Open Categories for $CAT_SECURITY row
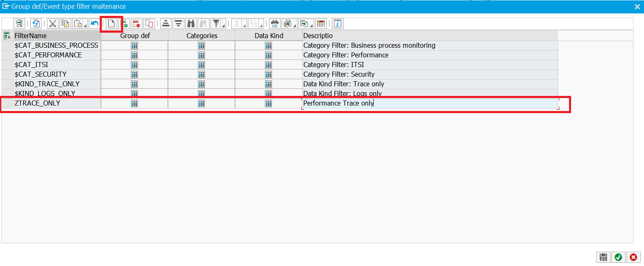644x266 pixels. [202, 74]
